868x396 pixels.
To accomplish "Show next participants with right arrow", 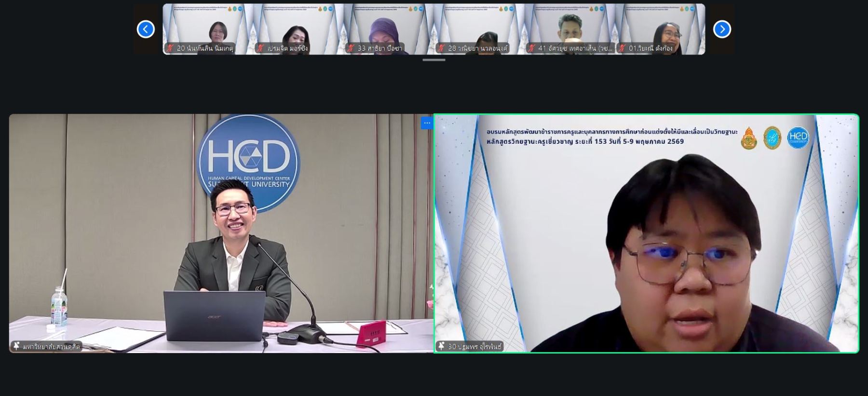I will point(722,29).
